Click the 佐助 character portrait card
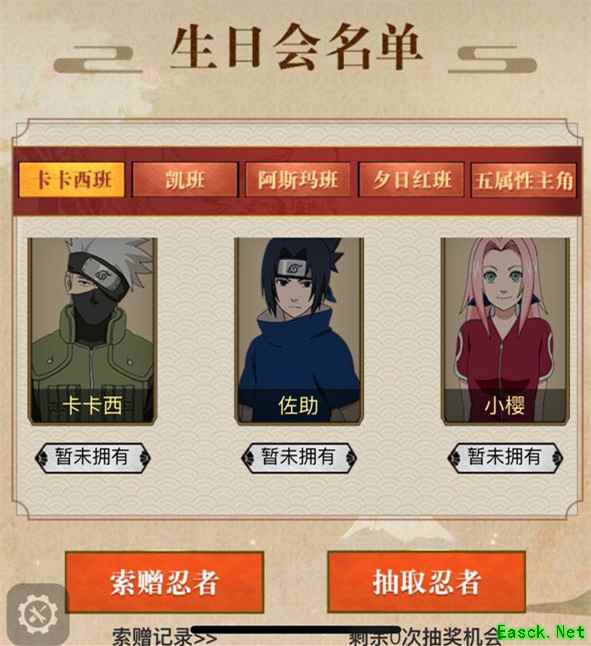The image size is (591, 646). (x=299, y=331)
